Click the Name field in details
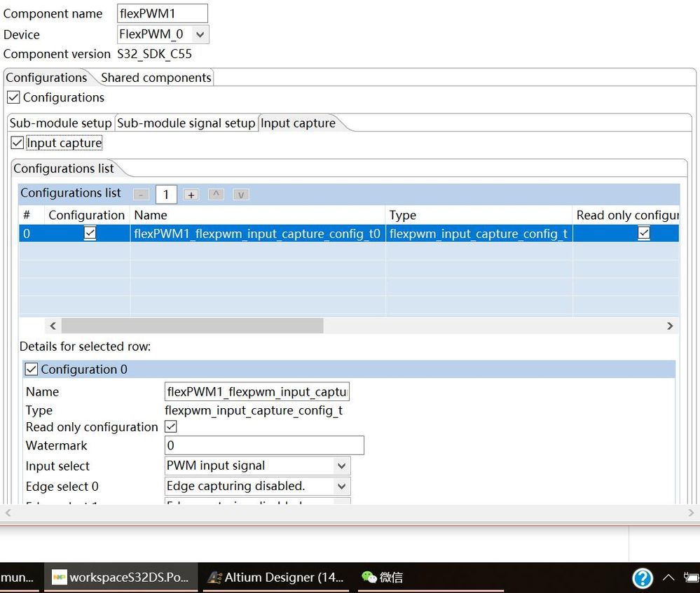 pyautogui.click(x=257, y=392)
